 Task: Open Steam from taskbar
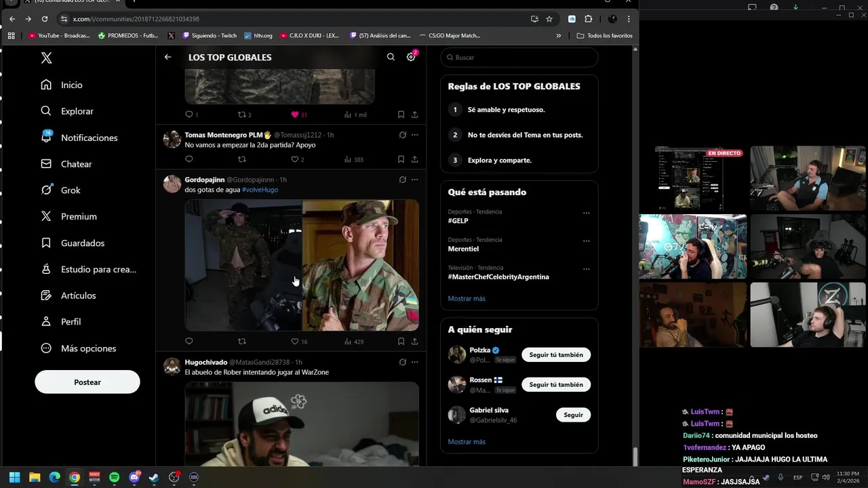154,477
